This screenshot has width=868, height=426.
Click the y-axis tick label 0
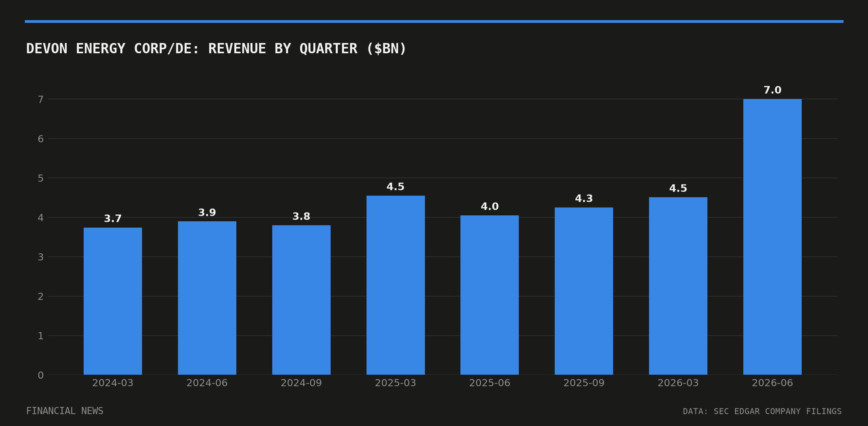[41, 376]
